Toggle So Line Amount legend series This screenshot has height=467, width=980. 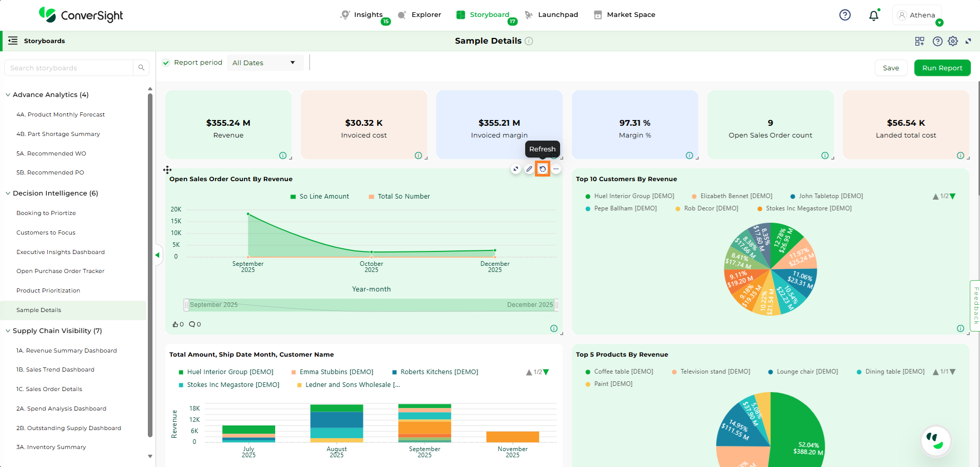[x=319, y=197]
